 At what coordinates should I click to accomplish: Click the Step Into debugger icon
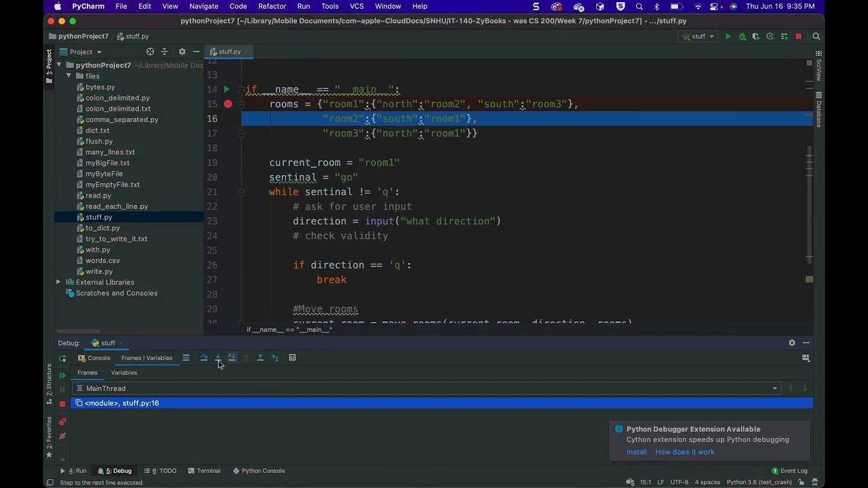pyautogui.click(x=218, y=358)
